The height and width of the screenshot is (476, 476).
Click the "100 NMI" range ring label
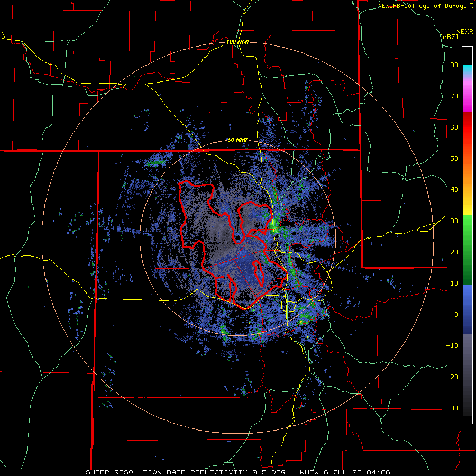click(x=237, y=42)
